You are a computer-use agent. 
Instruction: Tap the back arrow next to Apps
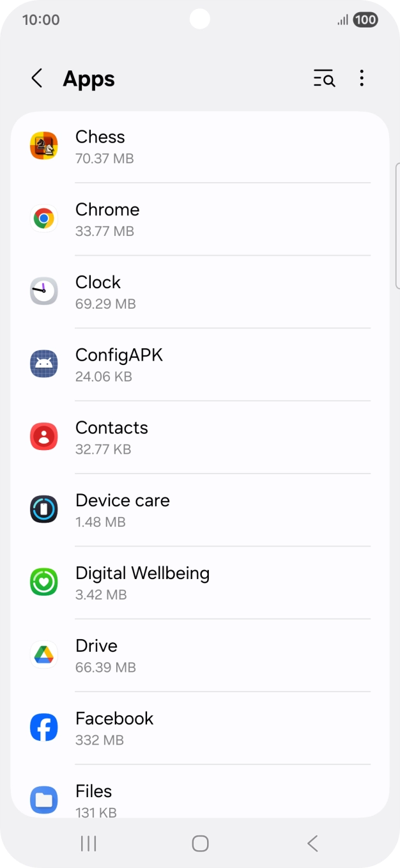[x=36, y=78]
